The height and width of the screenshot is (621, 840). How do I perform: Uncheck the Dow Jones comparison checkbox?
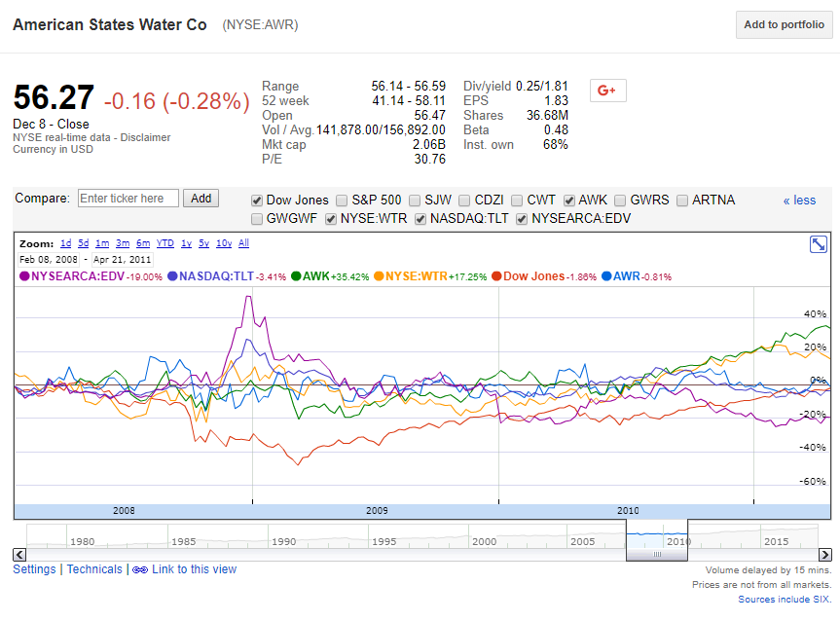click(257, 201)
